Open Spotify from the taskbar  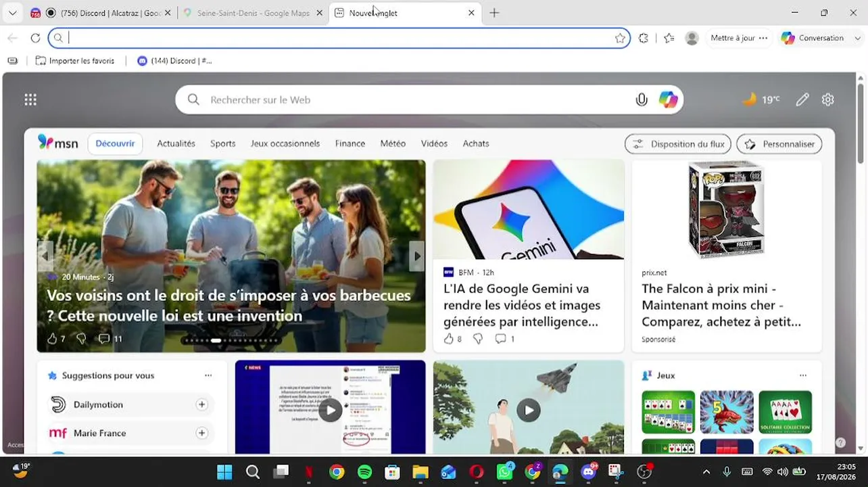pos(364,471)
